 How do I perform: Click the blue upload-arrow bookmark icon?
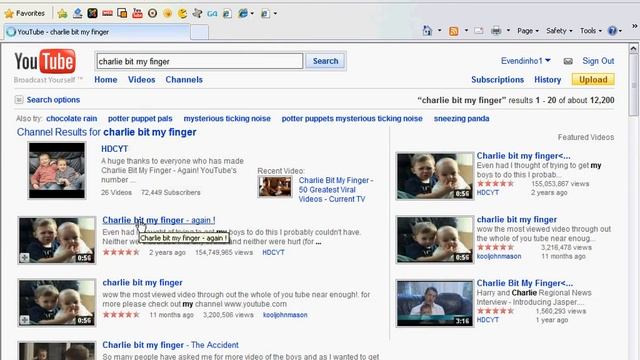coord(78,13)
